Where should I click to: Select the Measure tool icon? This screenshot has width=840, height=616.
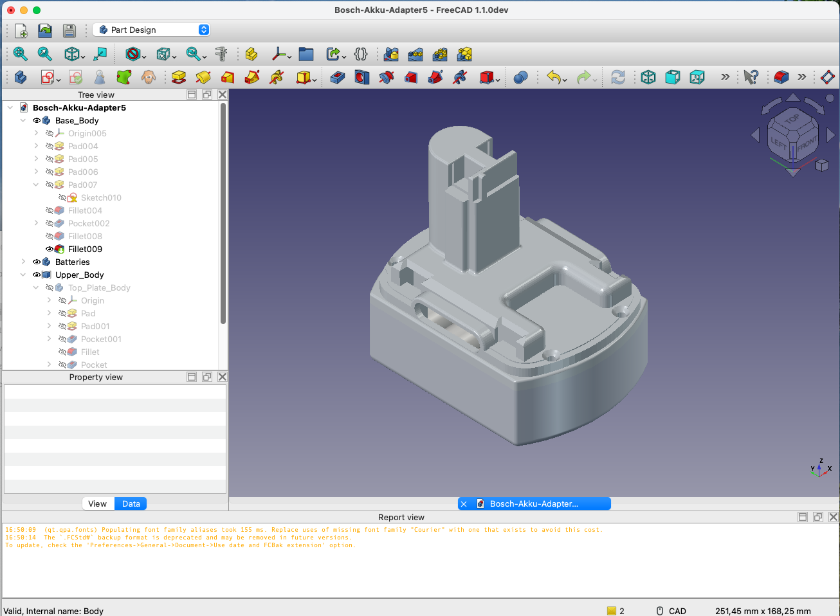click(x=221, y=54)
